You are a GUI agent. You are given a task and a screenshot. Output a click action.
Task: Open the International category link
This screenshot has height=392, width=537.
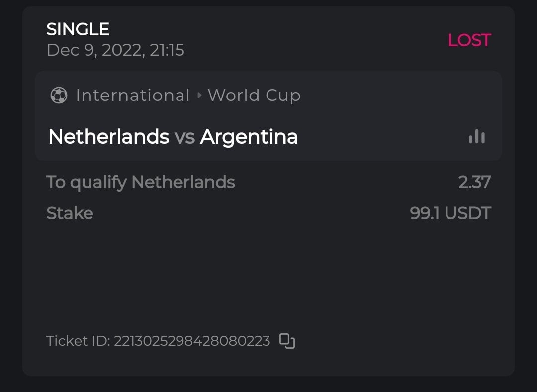[133, 95]
